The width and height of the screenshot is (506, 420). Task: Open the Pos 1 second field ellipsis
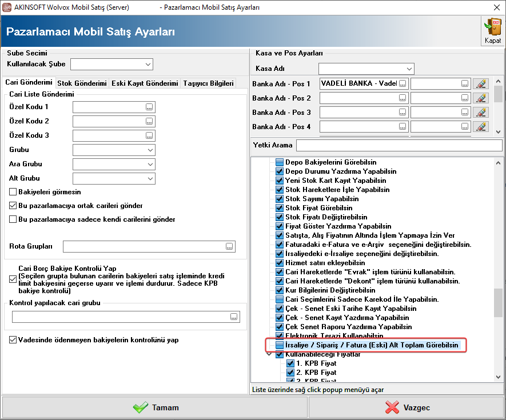(x=465, y=83)
